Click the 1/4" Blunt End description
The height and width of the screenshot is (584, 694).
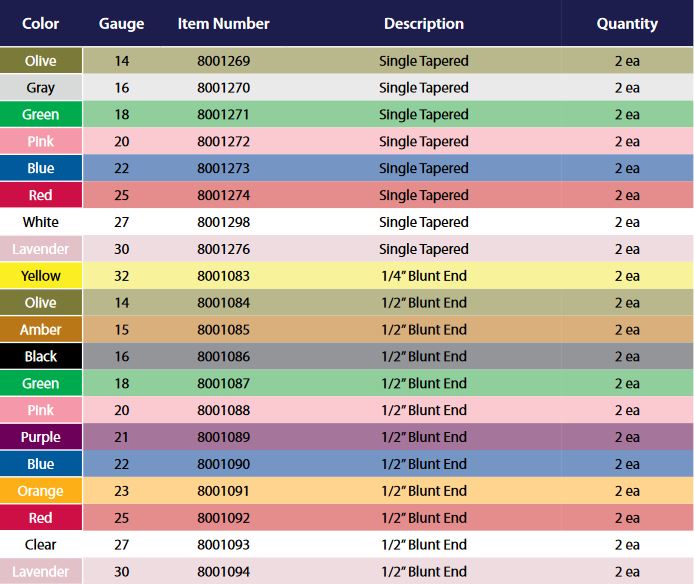pos(424,276)
